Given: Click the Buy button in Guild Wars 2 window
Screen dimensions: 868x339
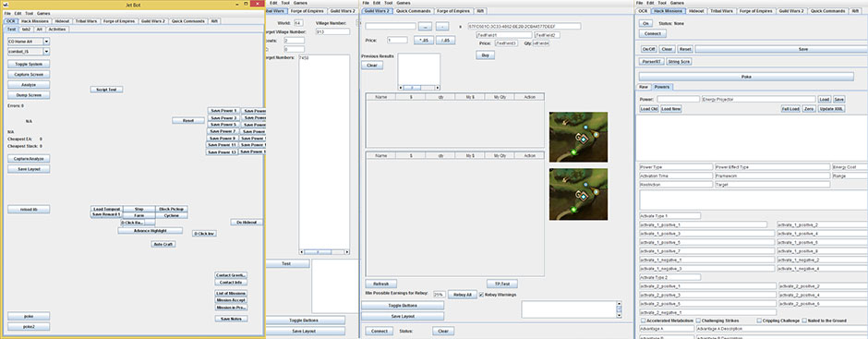Looking at the screenshot, I should [x=485, y=55].
